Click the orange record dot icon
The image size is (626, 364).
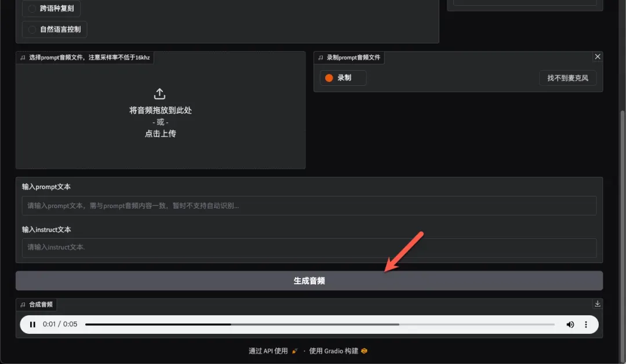329,78
